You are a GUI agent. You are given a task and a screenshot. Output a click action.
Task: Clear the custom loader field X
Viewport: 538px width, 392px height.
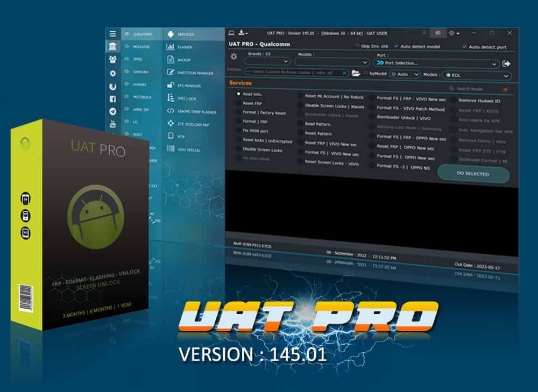(344, 73)
